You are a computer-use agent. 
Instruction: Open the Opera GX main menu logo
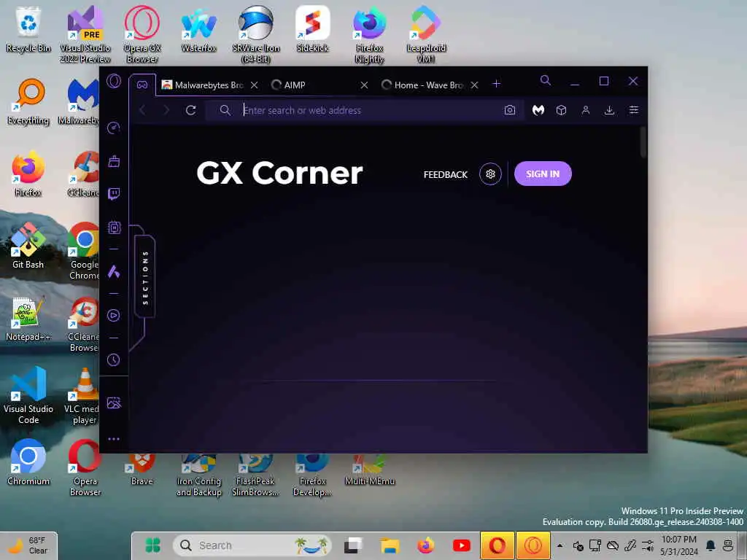point(114,82)
